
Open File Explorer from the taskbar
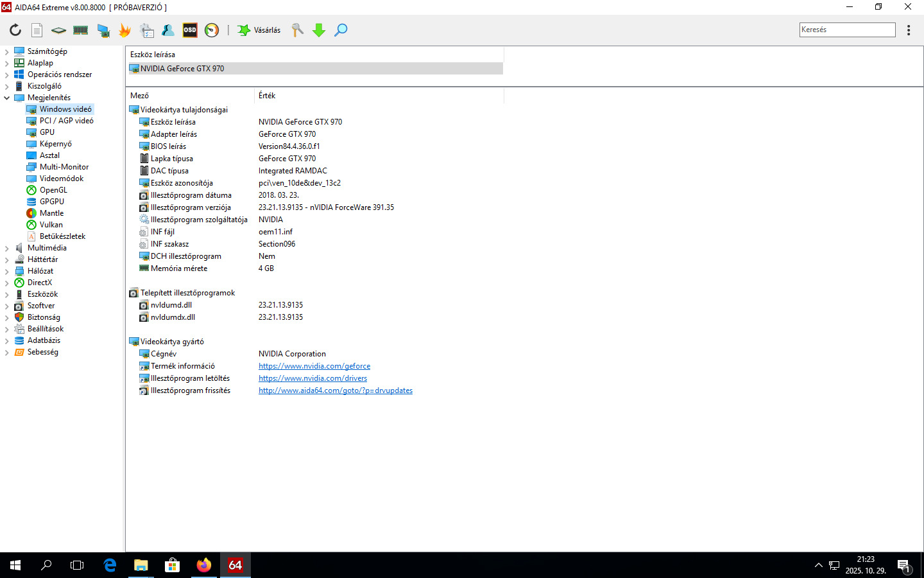click(x=141, y=565)
